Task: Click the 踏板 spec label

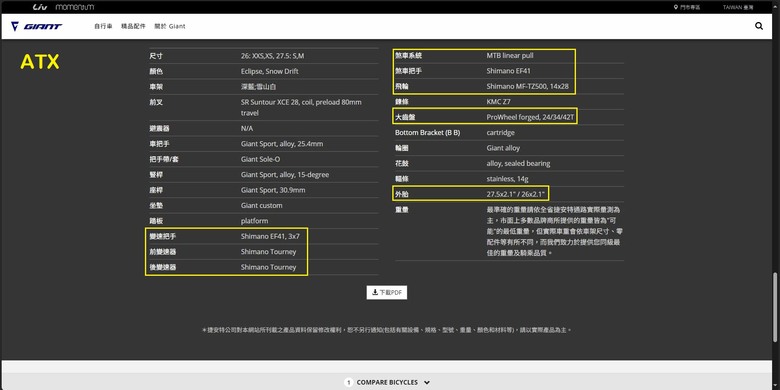Action: pyautogui.click(x=156, y=221)
